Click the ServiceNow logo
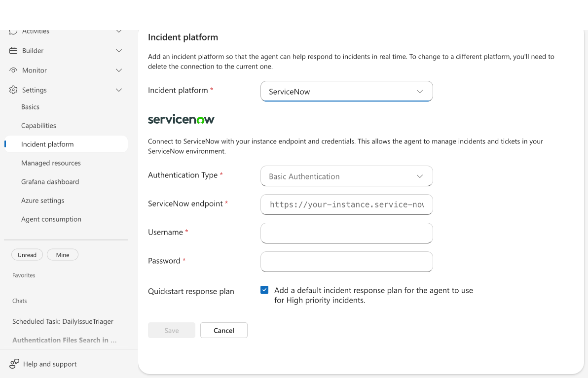 (181, 119)
